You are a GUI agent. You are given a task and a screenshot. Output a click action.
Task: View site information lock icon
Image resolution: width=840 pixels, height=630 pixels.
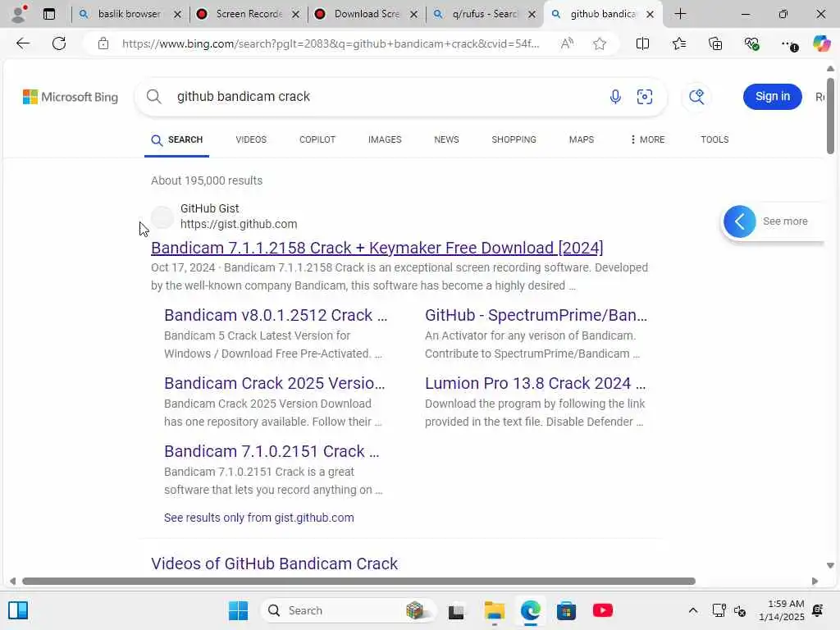coord(103,43)
